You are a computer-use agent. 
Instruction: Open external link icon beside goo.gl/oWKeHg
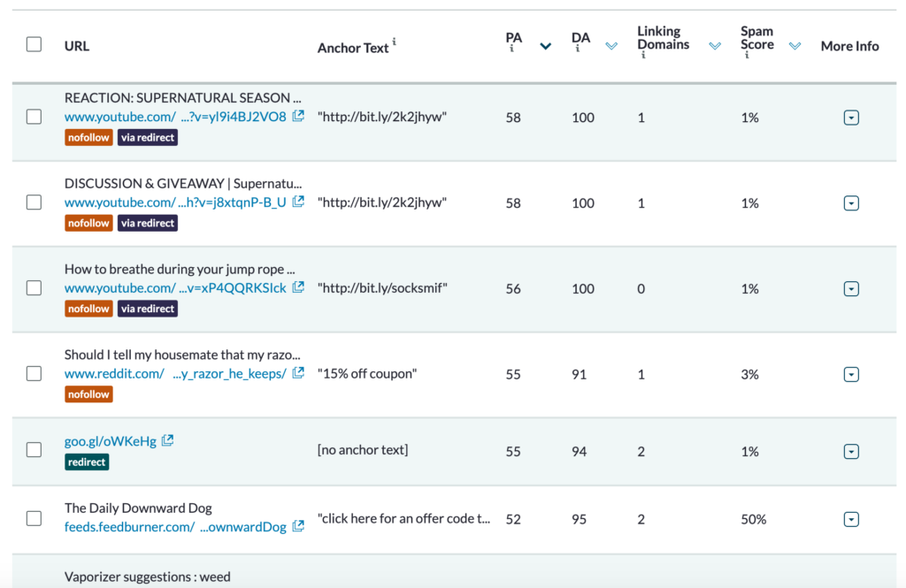pos(167,440)
